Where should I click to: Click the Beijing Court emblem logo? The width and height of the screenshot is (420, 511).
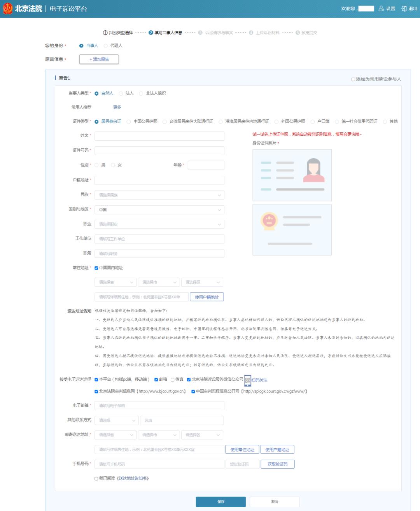coord(8,9)
